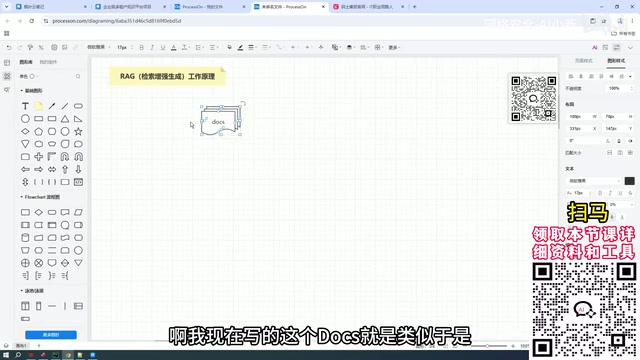Click the opacity 100% field
Screen dimensions: 640x360
(x=619, y=88)
